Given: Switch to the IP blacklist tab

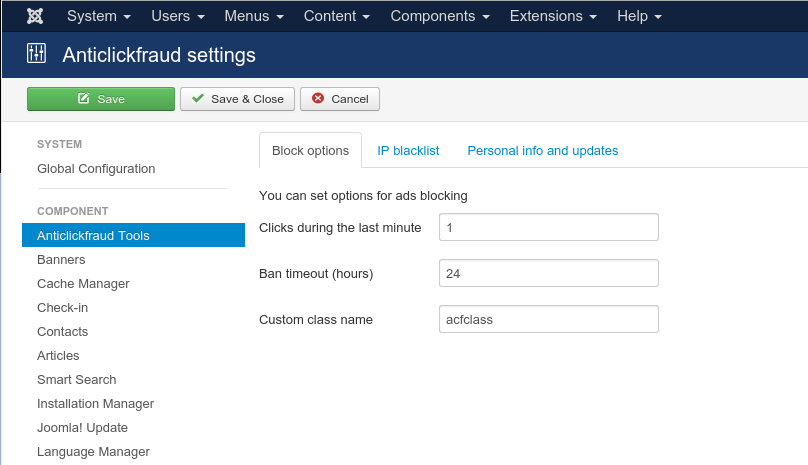Looking at the screenshot, I should coord(408,150).
